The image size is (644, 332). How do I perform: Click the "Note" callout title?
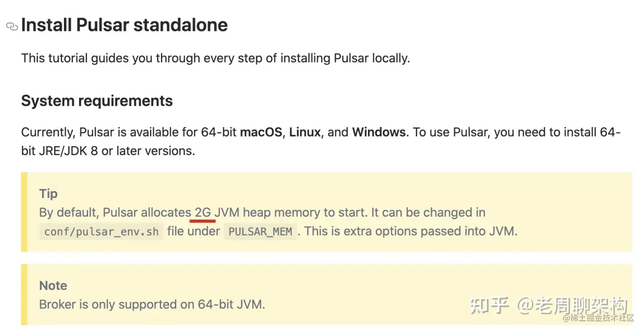click(53, 286)
